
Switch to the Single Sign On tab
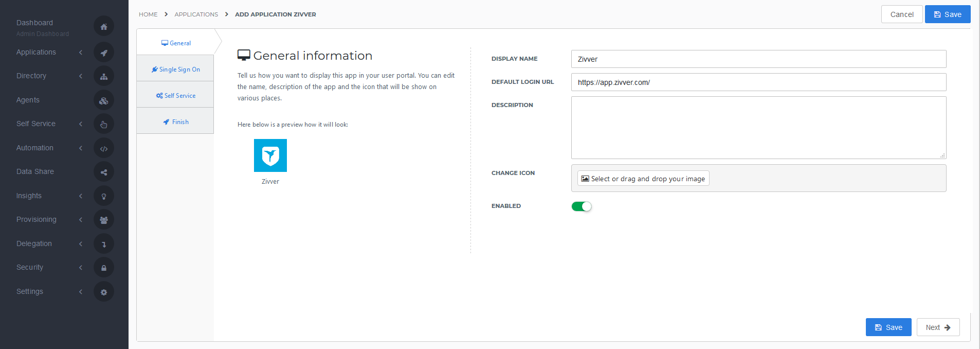[175, 69]
